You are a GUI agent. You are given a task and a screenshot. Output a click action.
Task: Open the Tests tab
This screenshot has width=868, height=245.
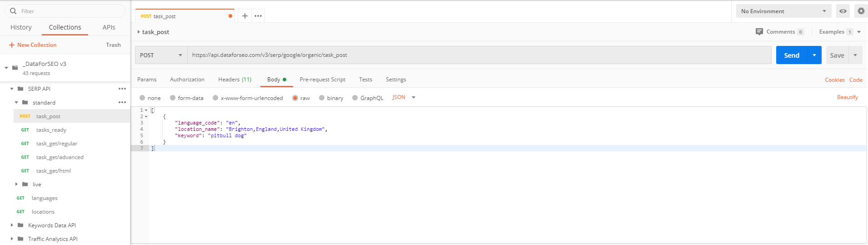point(365,80)
